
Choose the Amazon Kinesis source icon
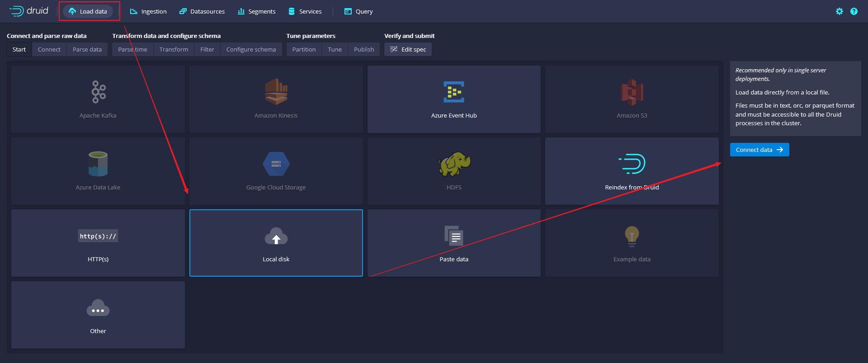coord(276,92)
